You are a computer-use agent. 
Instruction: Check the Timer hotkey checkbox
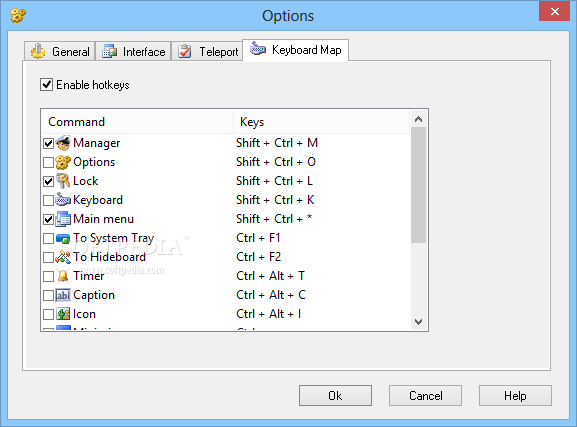(x=49, y=276)
